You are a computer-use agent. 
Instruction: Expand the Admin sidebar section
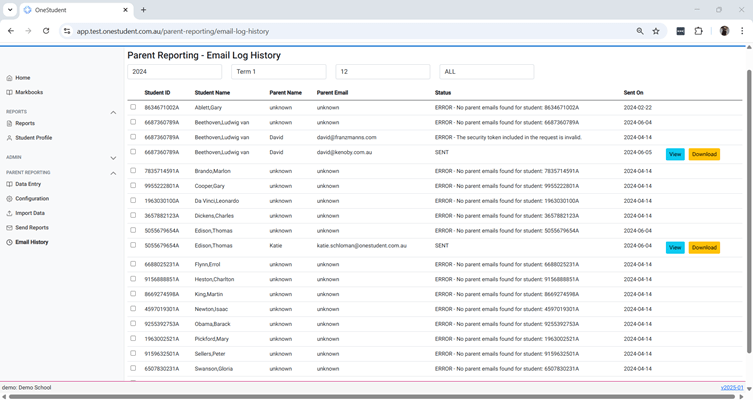(x=113, y=157)
